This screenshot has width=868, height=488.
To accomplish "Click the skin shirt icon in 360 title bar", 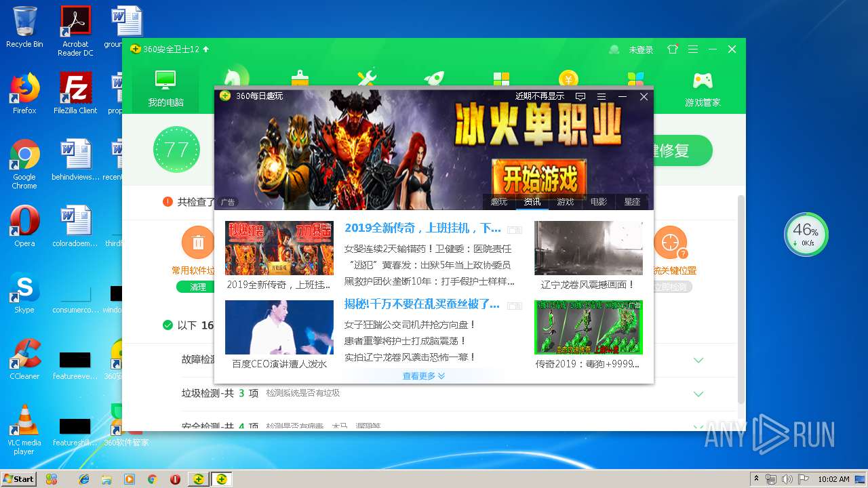I will pos(673,49).
